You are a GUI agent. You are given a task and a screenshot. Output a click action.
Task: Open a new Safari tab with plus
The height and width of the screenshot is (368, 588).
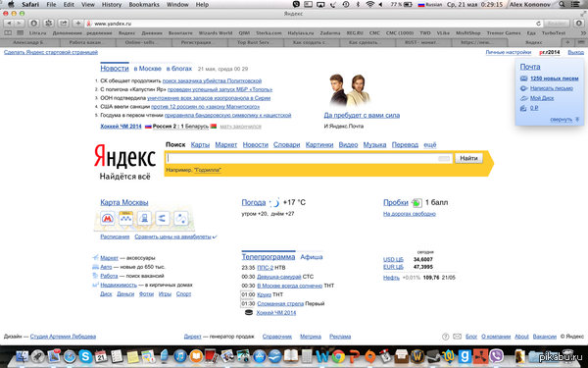pos(567,42)
